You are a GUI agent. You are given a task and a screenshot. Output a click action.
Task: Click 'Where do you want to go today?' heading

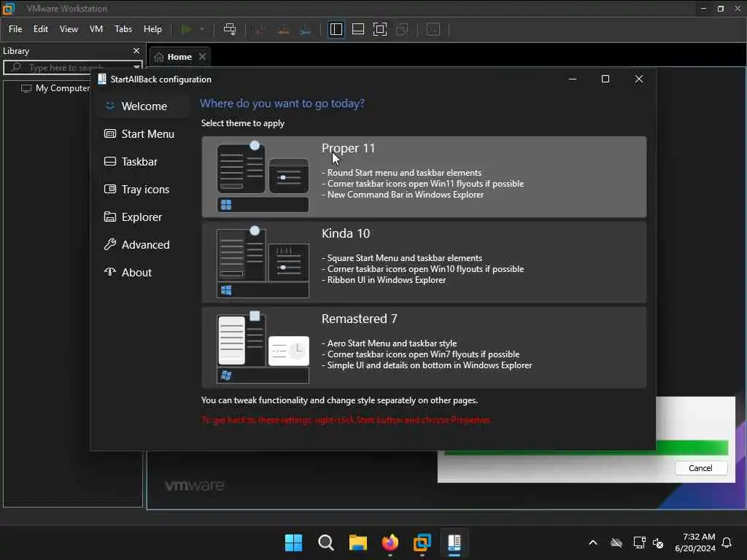pyautogui.click(x=282, y=104)
